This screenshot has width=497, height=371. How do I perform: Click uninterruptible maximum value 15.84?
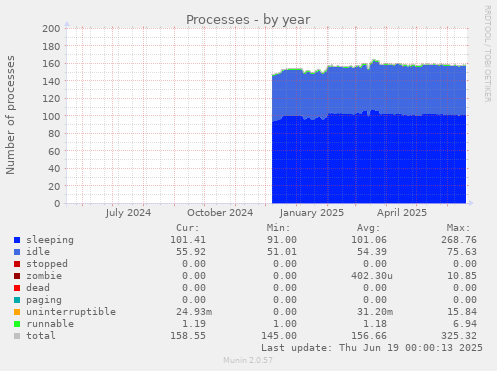(462, 312)
